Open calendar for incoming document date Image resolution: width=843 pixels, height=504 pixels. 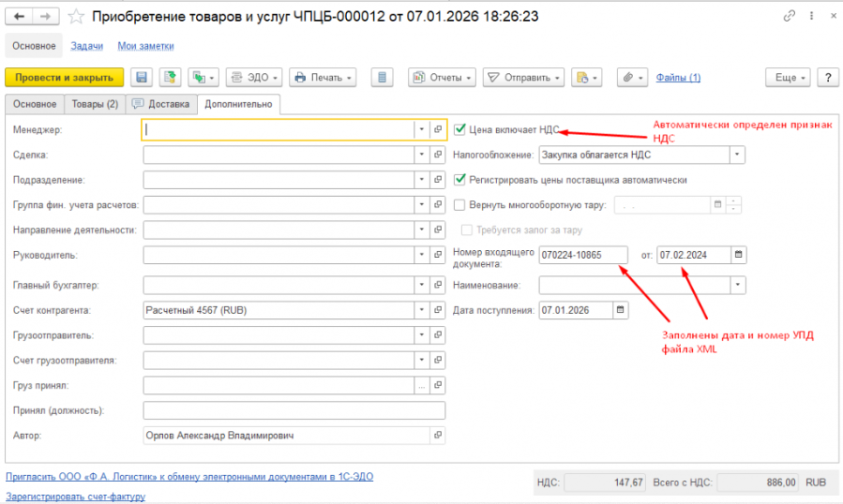click(x=739, y=255)
